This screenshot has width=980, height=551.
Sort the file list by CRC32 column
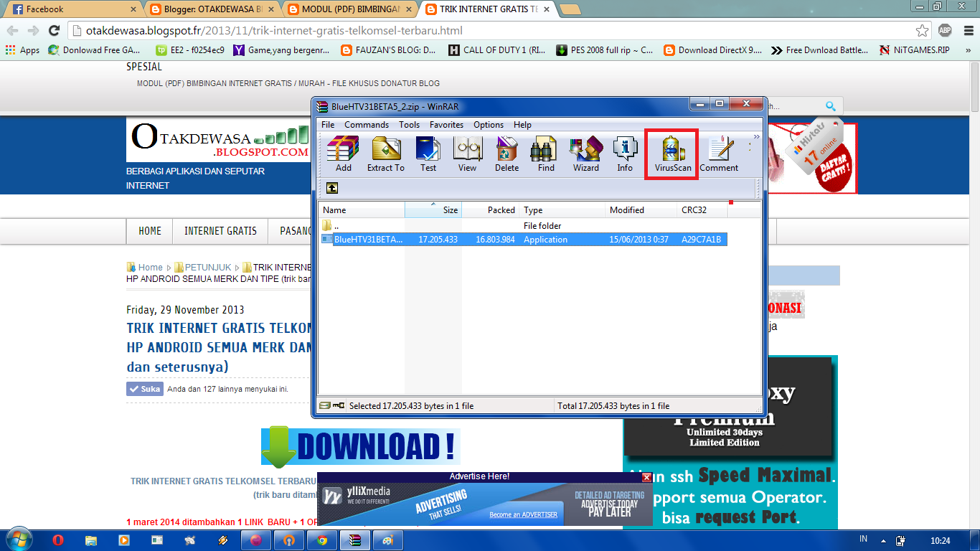tap(702, 209)
